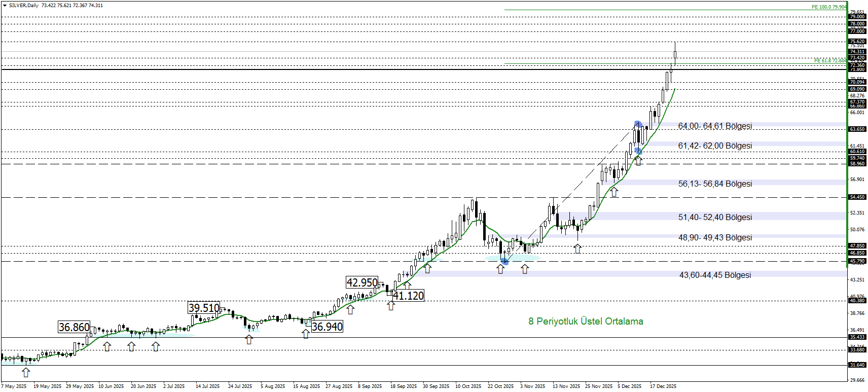This screenshot has height=392, width=868.
Task: Click the 66.001 price scale value
Action: 857,112
